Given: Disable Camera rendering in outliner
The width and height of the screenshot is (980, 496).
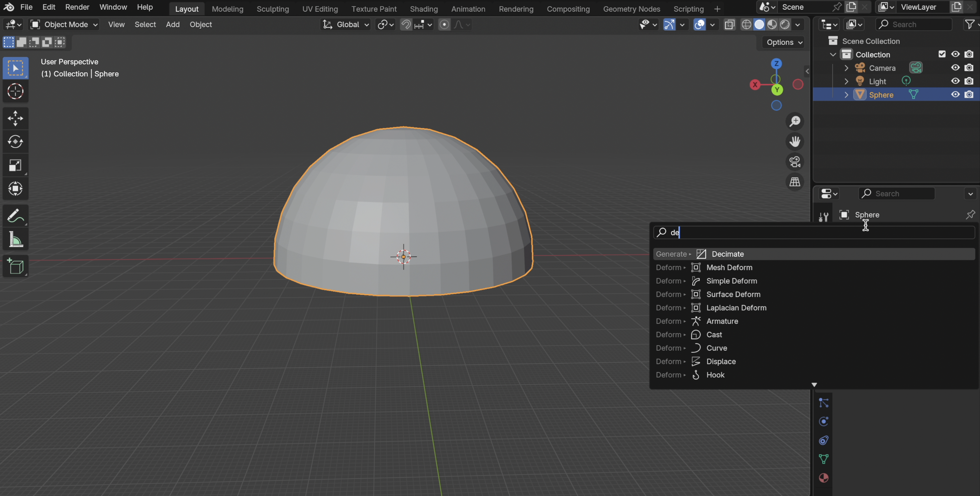Looking at the screenshot, I should click(969, 68).
